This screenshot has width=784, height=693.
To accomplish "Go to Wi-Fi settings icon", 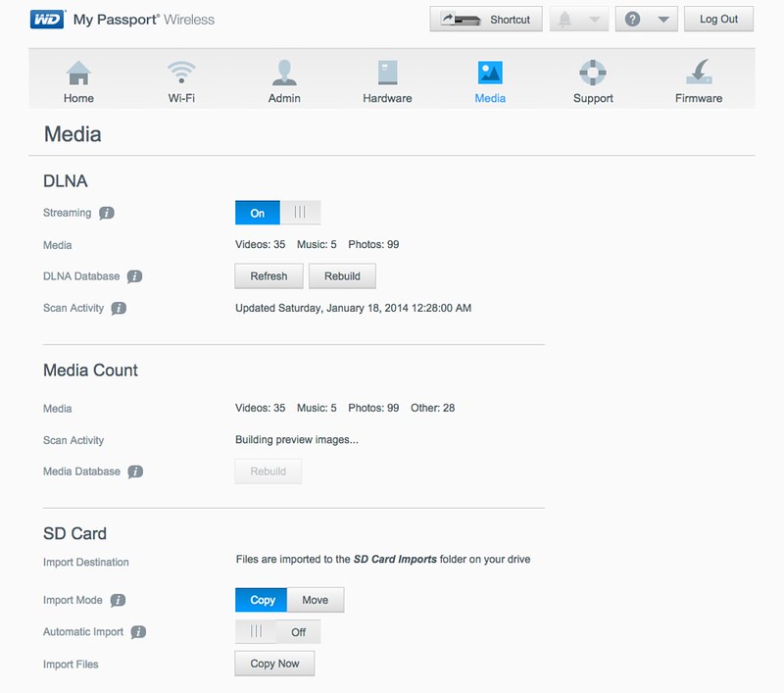I will 181,74.
